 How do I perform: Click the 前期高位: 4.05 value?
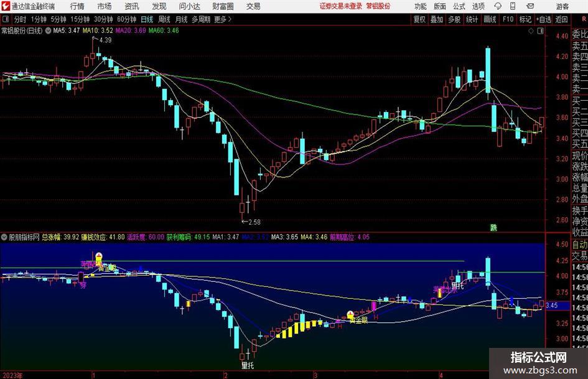click(350, 237)
